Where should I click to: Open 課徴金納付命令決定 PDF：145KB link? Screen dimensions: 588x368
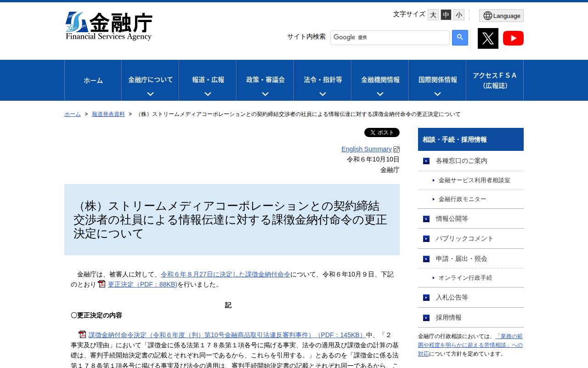click(x=227, y=335)
